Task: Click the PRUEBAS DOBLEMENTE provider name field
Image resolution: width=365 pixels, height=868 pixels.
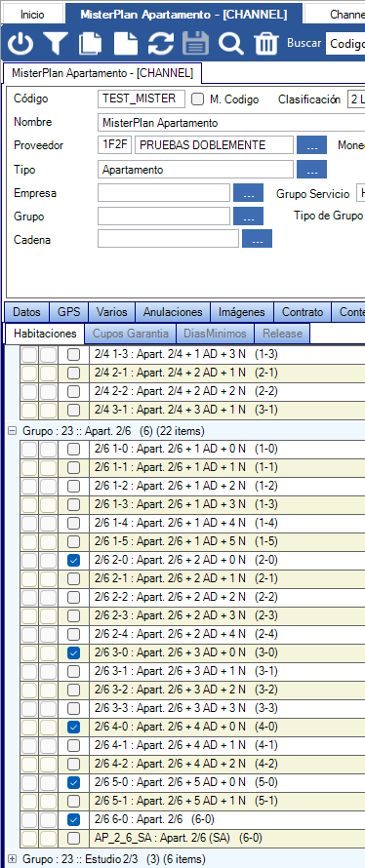Action: (x=214, y=145)
